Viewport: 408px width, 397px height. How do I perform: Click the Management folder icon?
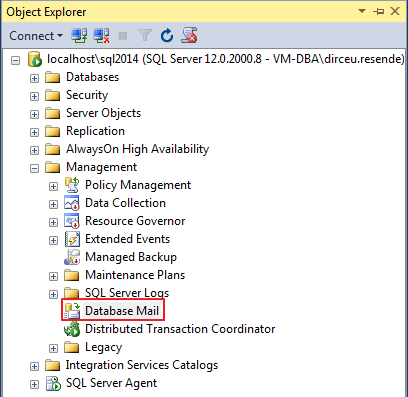point(52,167)
